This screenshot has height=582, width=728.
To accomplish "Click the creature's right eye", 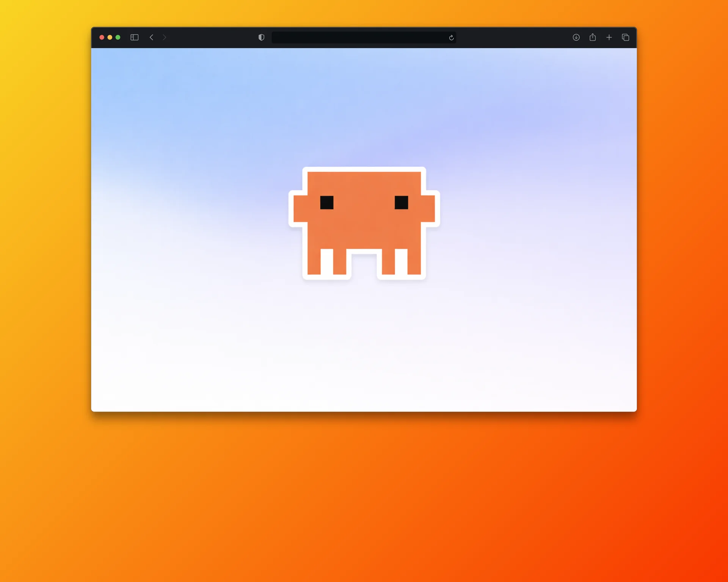I will [401, 203].
